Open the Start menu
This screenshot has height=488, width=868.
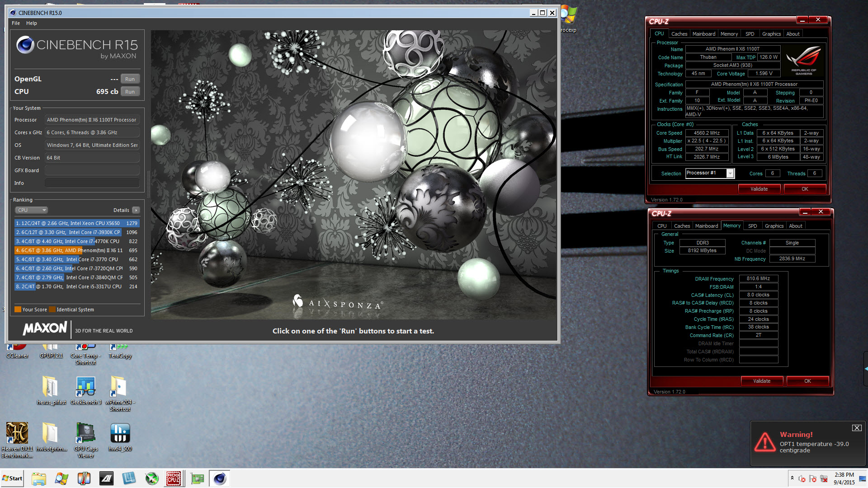13,479
